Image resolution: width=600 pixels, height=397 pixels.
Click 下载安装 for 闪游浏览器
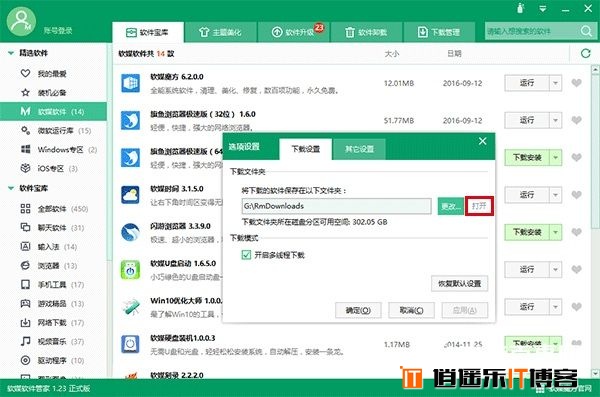click(527, 232)
